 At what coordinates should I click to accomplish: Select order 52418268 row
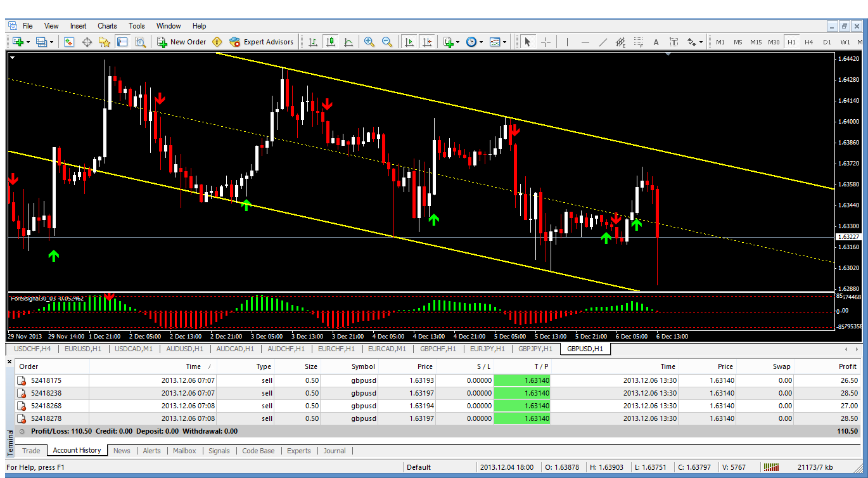(438, 406)
